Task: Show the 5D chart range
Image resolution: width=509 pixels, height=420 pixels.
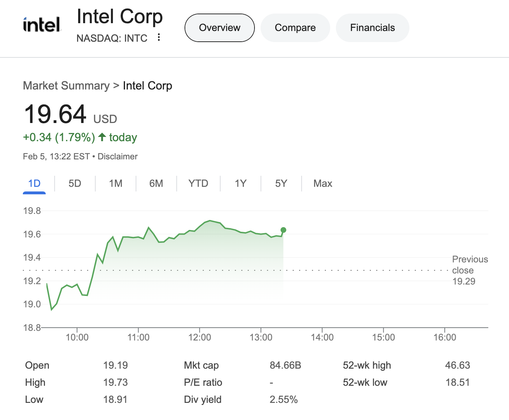Action: pos(75,184)
